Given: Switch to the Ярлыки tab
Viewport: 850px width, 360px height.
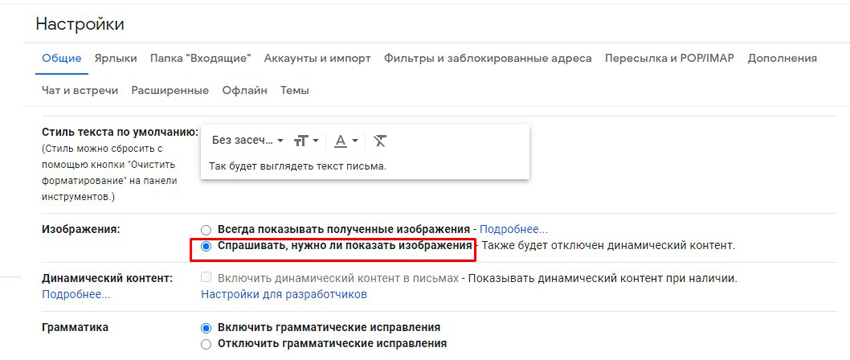Looking at the screenshot, I should [115, 59].
